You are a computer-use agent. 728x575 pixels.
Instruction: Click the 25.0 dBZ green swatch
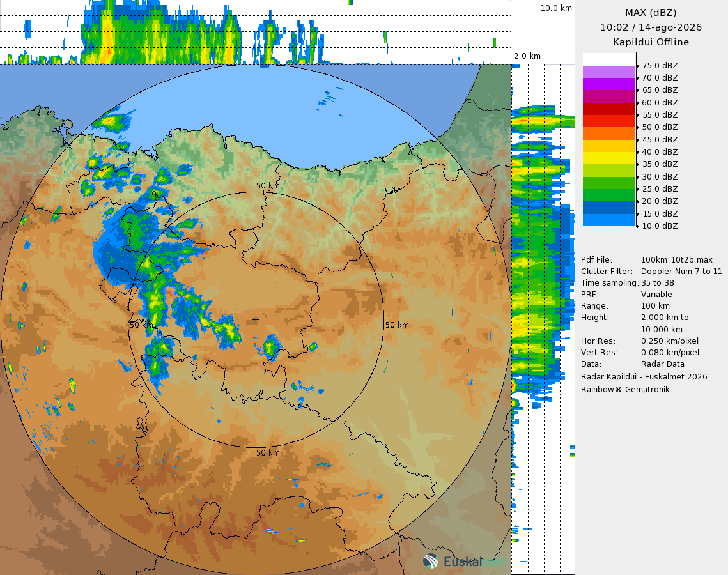coord(608,183)
